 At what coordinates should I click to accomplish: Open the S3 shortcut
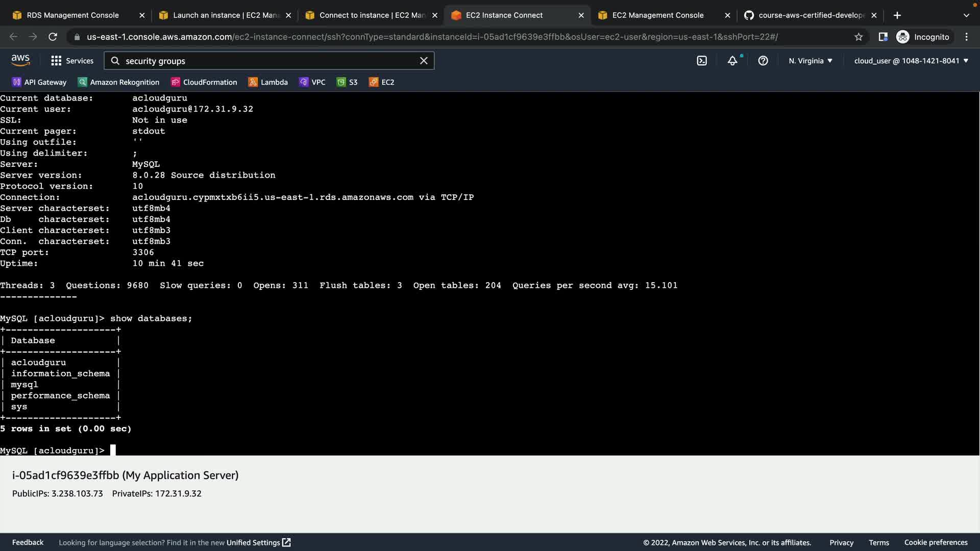click(x=347, y=82)
